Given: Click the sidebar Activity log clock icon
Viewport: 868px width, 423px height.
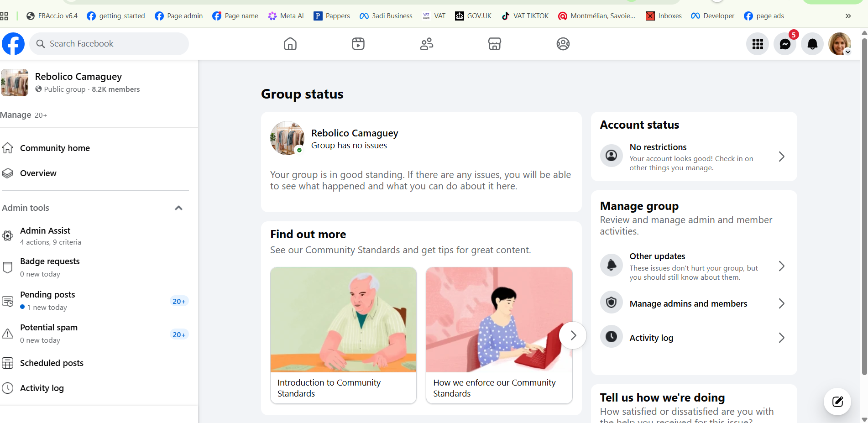Looking at the screenshot, I should (x=8, y=388).
